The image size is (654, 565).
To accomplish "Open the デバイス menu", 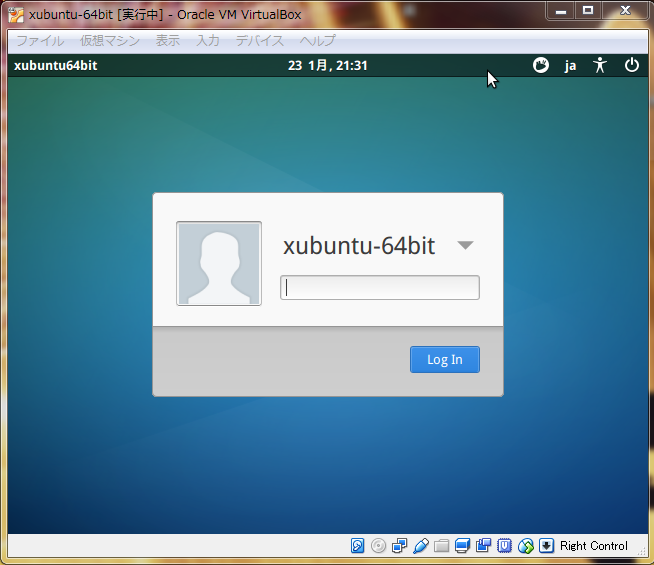I will 259,41.
